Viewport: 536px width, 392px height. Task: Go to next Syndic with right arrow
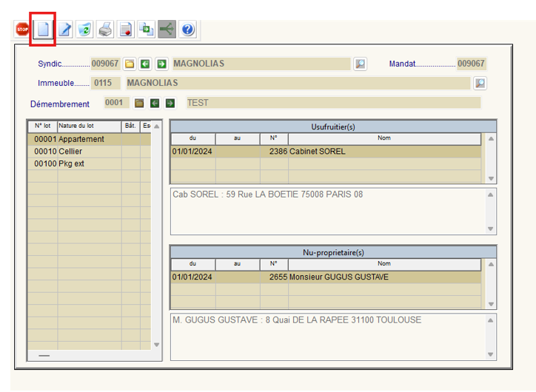161,64
